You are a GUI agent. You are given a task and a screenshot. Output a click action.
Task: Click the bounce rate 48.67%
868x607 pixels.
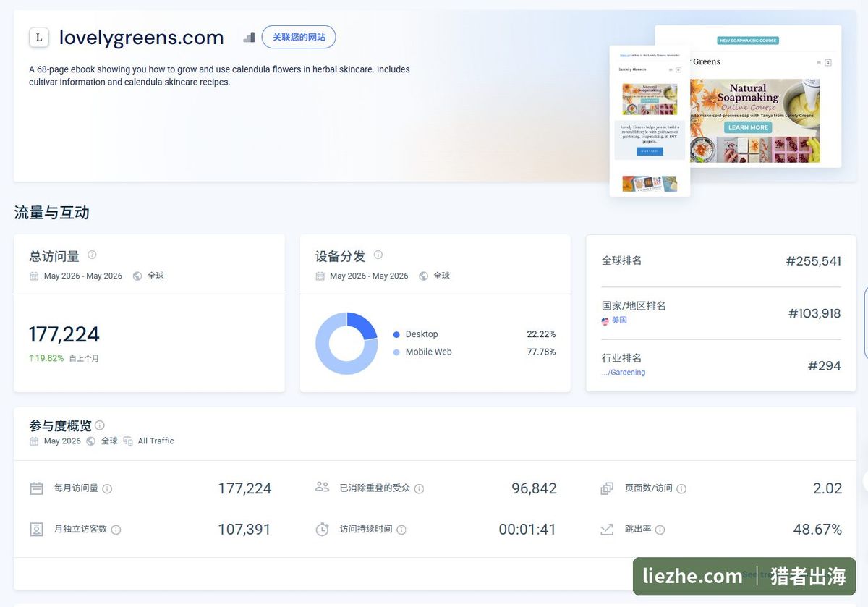[817, 530]
